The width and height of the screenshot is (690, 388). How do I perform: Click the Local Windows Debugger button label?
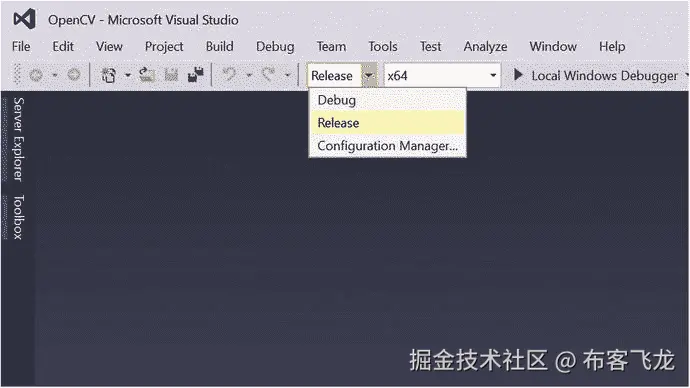(605, 76)
